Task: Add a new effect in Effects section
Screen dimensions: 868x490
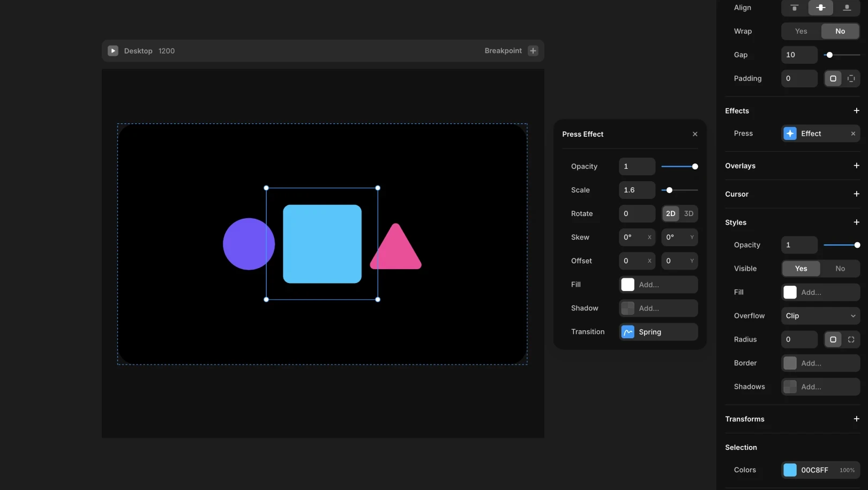Action: (856, 110)
